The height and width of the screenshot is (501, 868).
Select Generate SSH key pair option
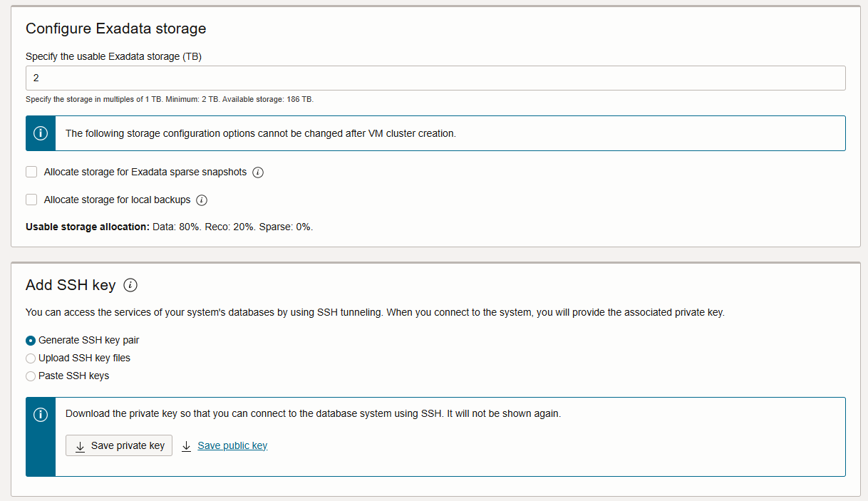click(x=30, y=340)
